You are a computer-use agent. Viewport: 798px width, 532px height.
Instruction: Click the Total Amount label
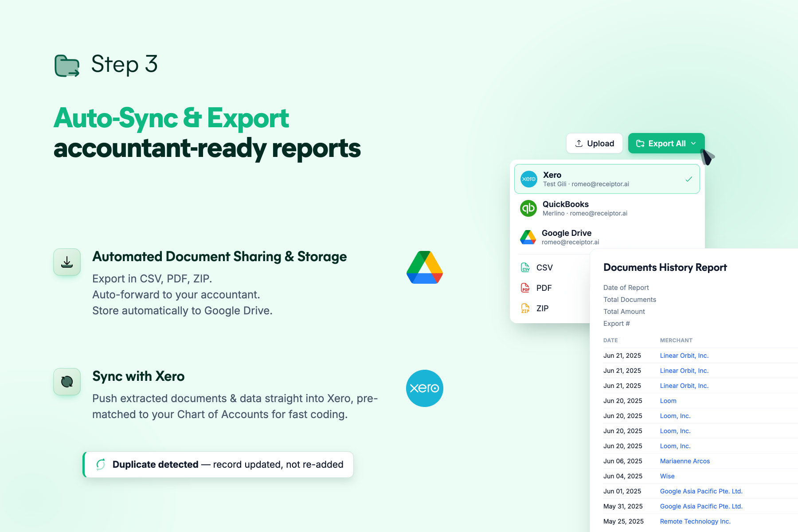[x=624, y=312]
